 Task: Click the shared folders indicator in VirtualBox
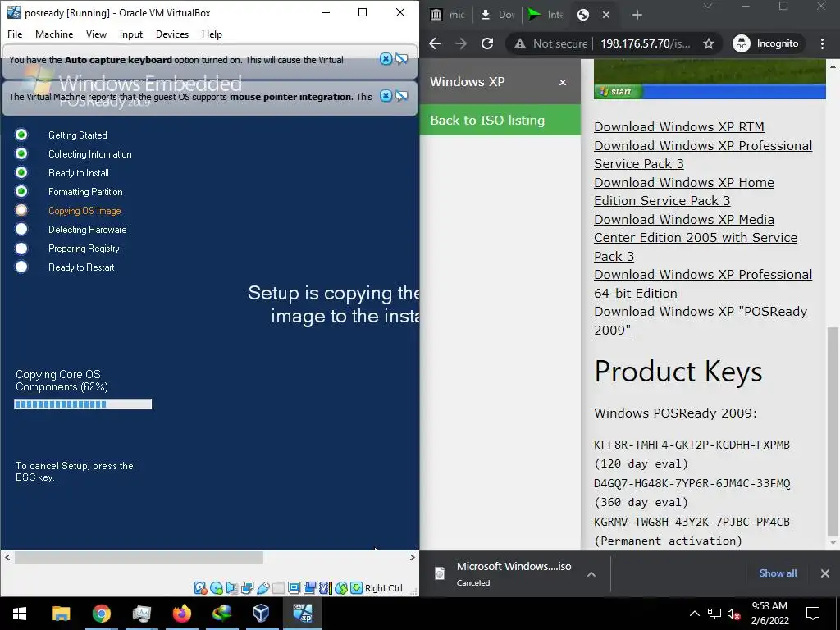pyautogui.click(x=278, y=588)
